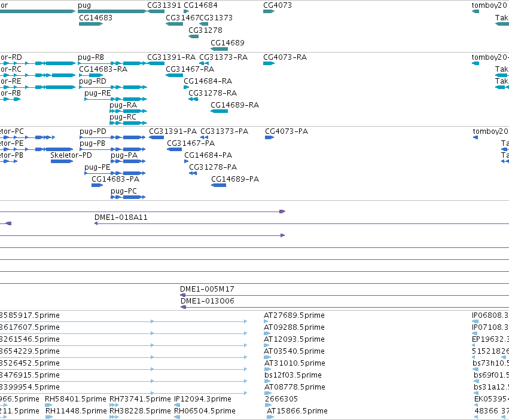Select the CG14689-RA transcript label
Screen dimensions: 509x420
234,105
